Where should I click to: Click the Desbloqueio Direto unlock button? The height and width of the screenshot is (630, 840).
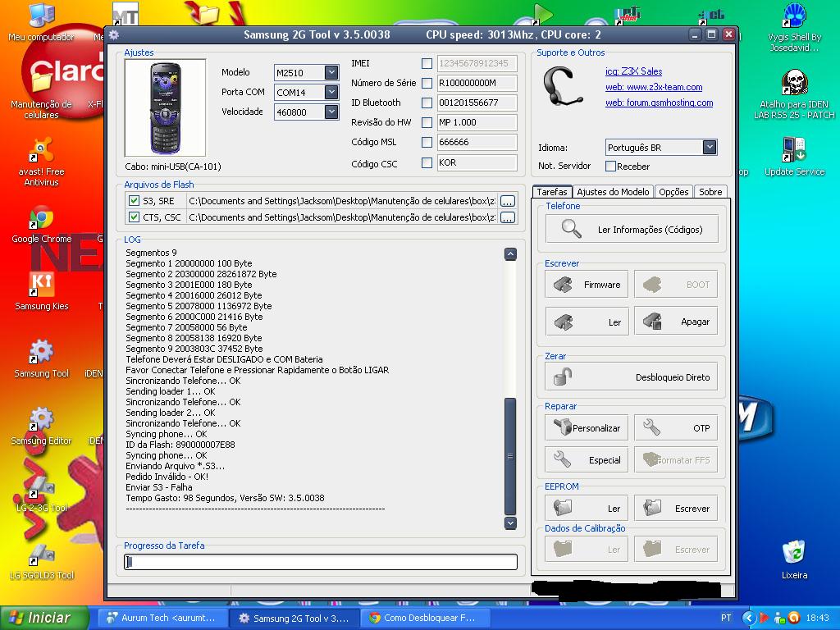point(632,377)
